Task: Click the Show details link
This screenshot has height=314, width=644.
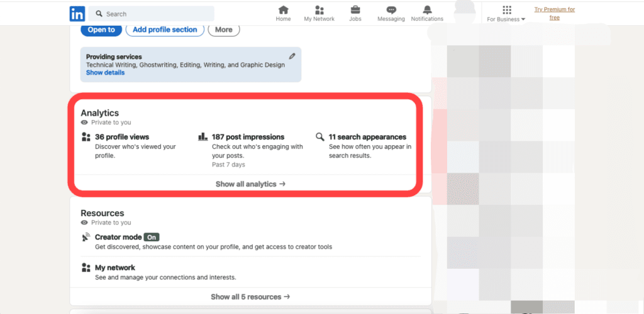Action: click(105, 73)
